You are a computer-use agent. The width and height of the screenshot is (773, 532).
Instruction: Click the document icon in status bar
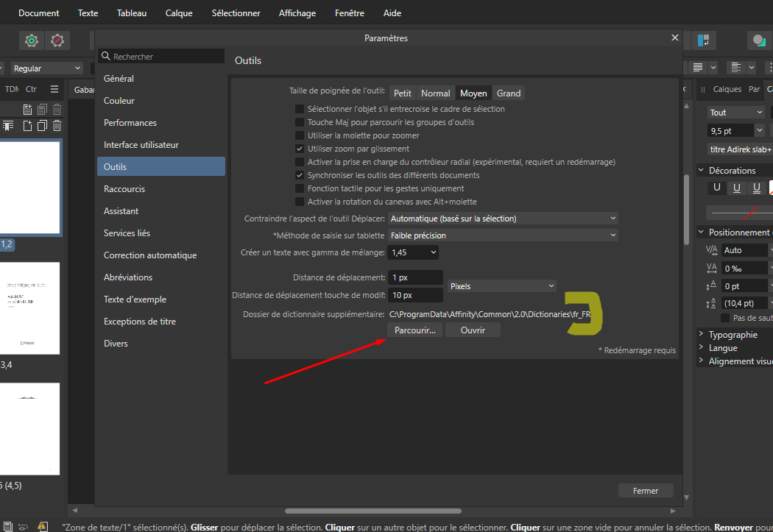(x=8, y=527)
